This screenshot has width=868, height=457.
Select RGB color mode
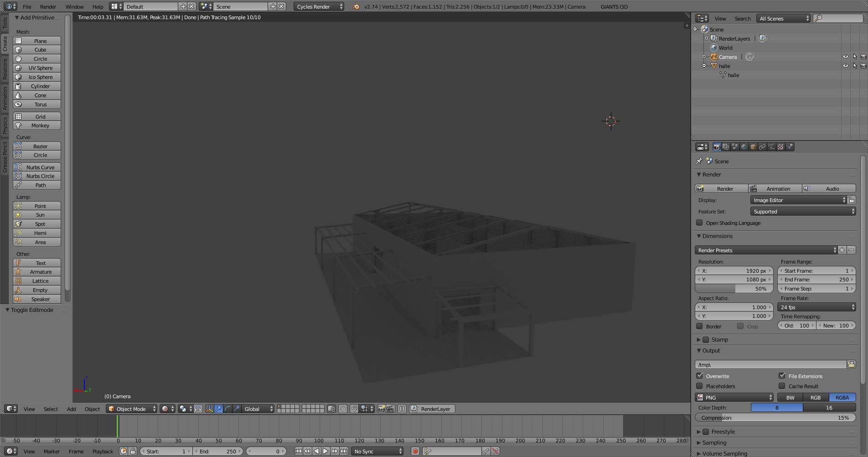click(816, 397)
